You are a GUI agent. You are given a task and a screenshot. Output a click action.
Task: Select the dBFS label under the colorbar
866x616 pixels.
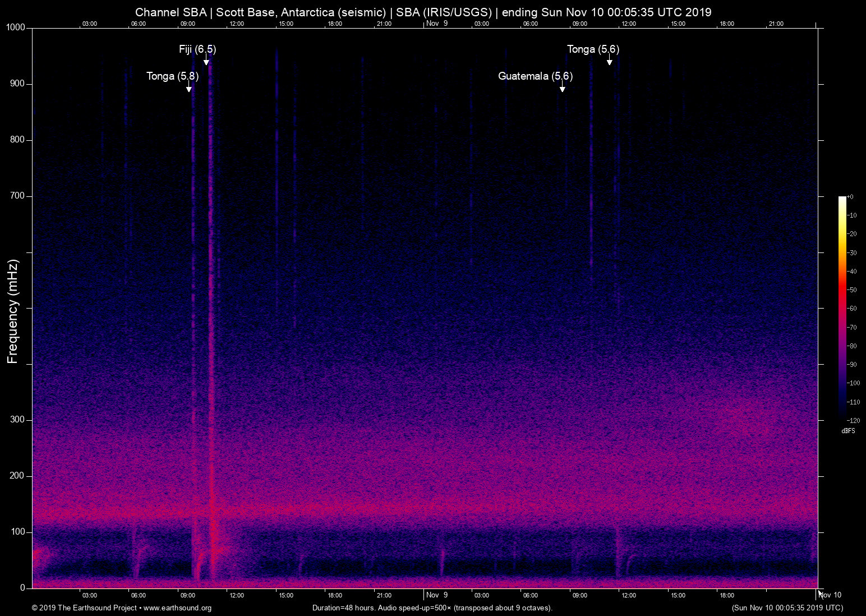(x=849, y=431)
